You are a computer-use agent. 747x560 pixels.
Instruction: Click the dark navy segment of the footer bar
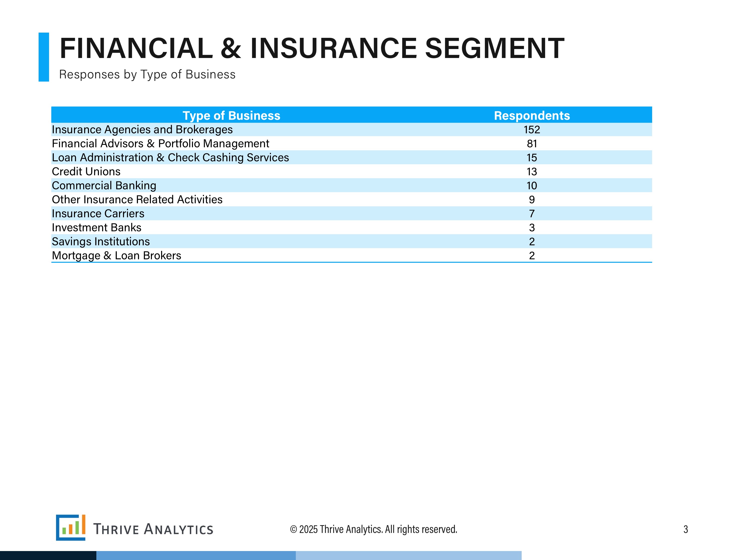[48, 555]
